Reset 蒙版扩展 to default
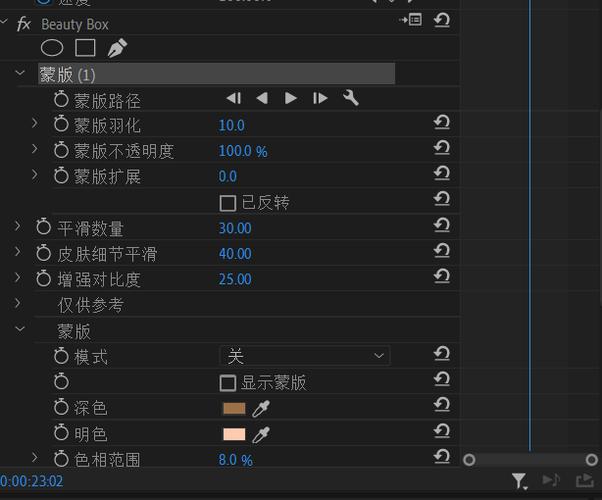This screenshot has height=500, width=602. pyautogui.click(x=442, y=173)
